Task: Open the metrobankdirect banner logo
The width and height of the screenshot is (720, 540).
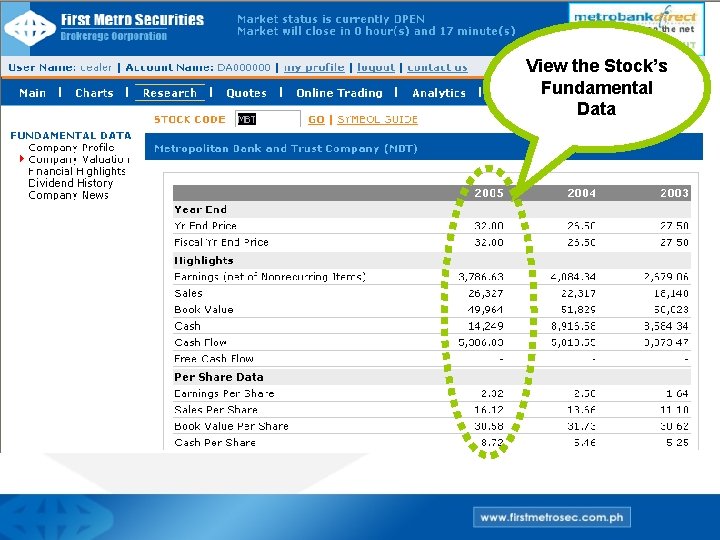Action: pyautogui.click(x=636, y=17)
